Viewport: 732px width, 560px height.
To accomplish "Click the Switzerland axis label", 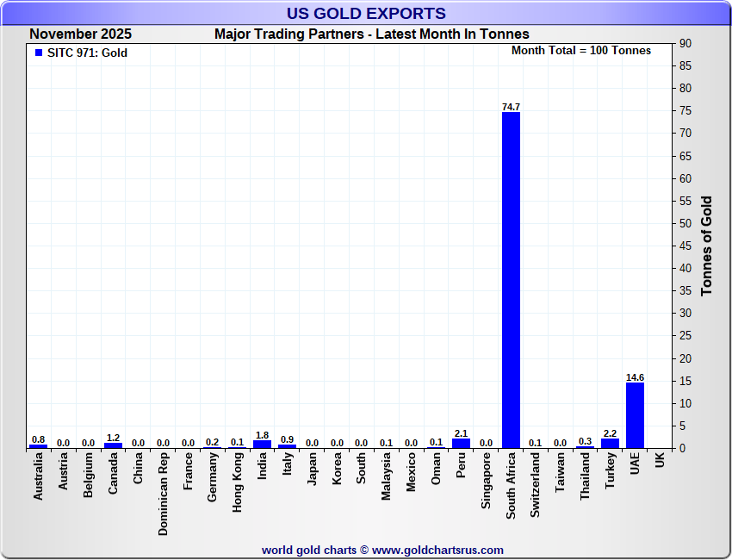I will pyautogui.click(x=535, y=485).
